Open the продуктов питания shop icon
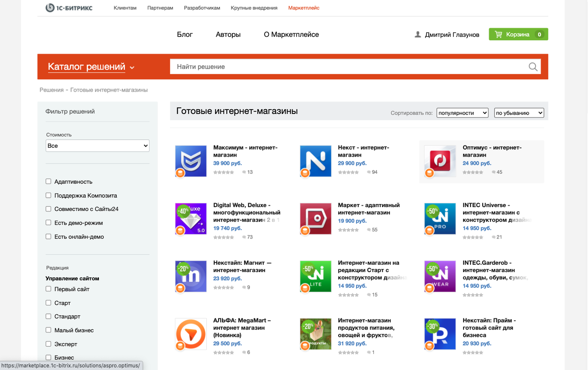 tap(316, 334)
